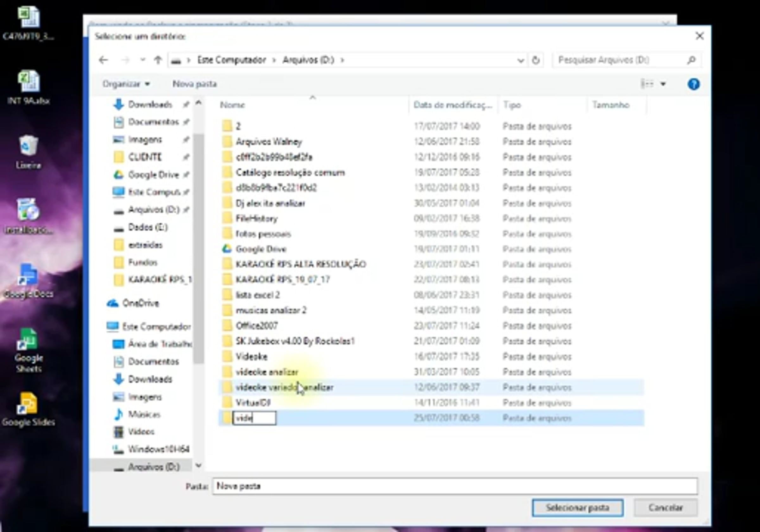Click the search magnifier icon
The height and width of the screenshot is (532, 760).
pos(691,60)
